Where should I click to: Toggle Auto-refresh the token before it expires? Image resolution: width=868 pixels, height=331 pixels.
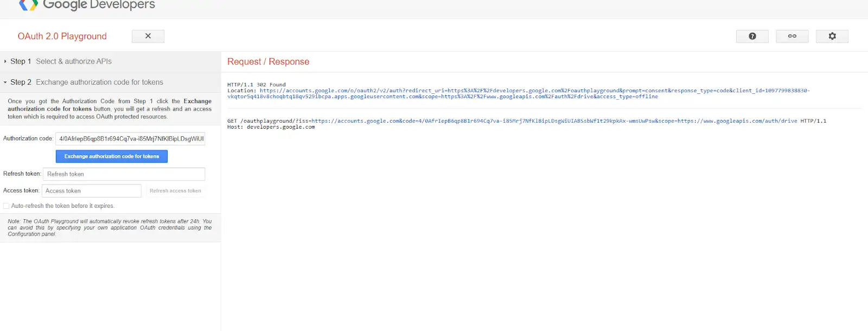(x=7, y=206)
